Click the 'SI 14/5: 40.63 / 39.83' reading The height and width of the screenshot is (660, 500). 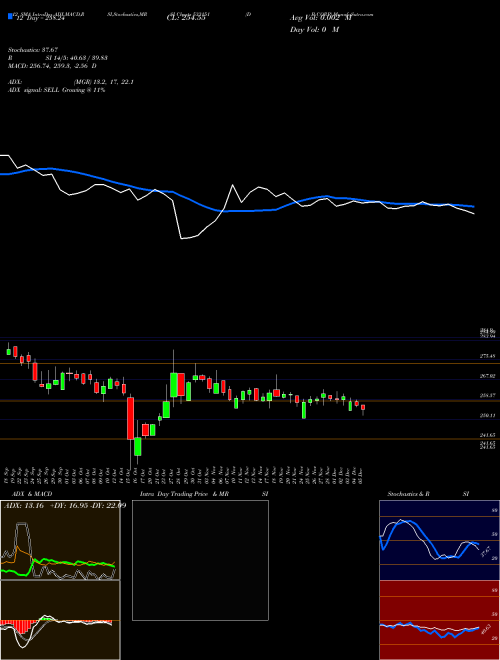[77, 58]
